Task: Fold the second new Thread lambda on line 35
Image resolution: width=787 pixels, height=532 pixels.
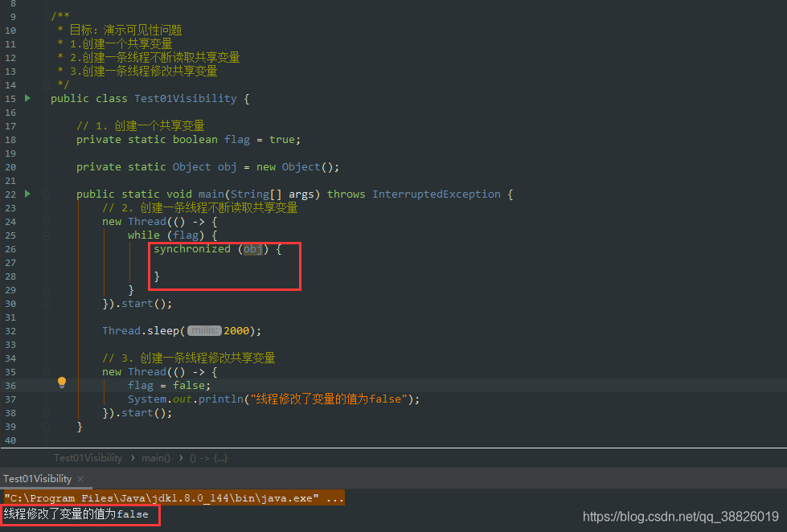Action: pos(46,372)
